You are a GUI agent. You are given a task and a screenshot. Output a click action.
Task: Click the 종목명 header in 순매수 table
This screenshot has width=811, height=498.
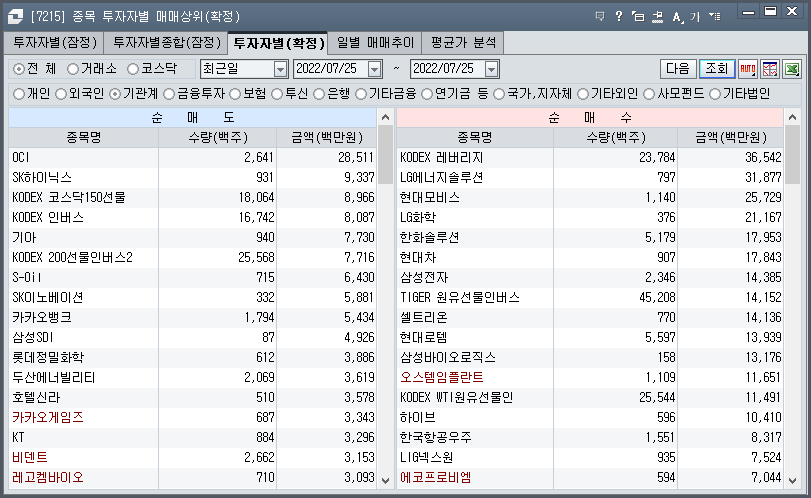pos(475,138)
